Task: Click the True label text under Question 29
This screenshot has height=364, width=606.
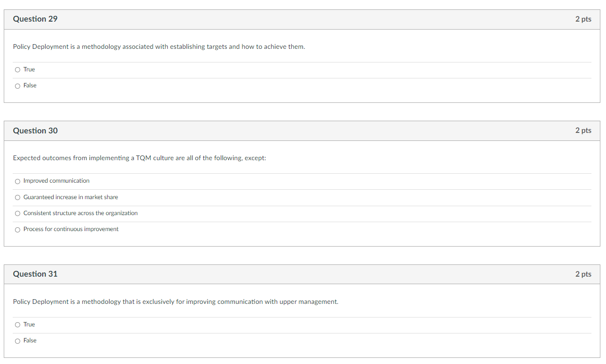Action: [x=29, y=69]
